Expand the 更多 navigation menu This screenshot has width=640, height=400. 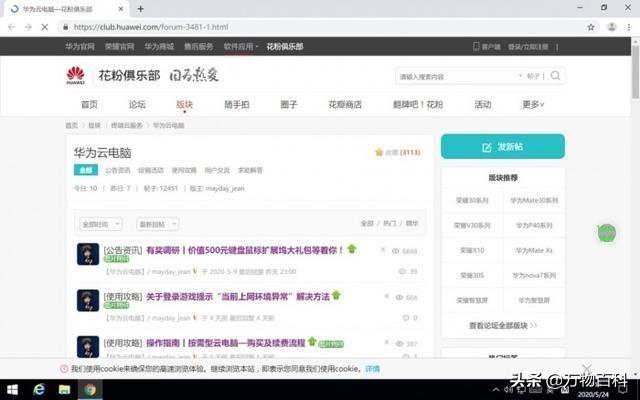pos(533,104)
